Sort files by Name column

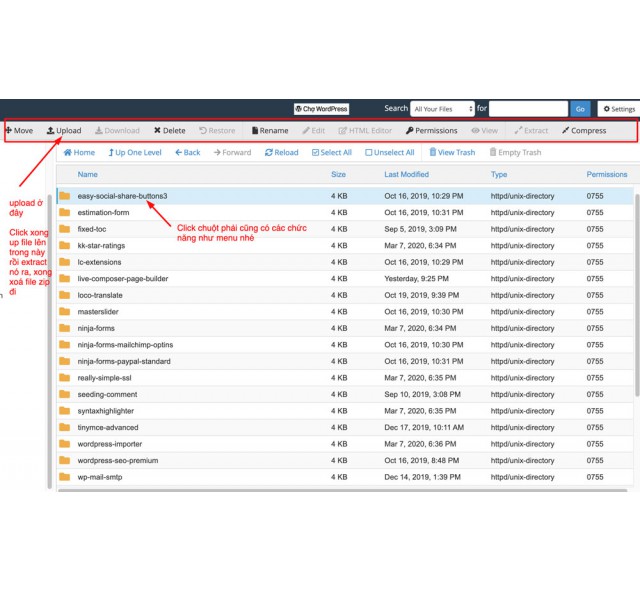pyautogui.click(x=87, y=175)
